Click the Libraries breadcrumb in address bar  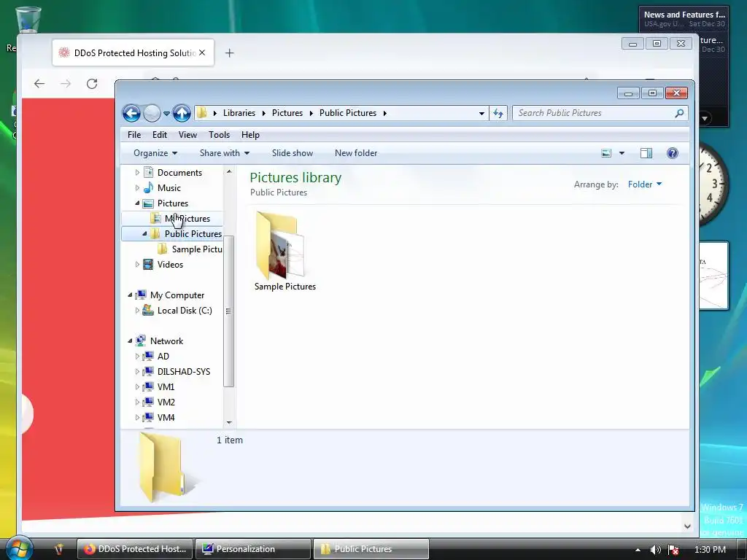[x=239, y=113]
